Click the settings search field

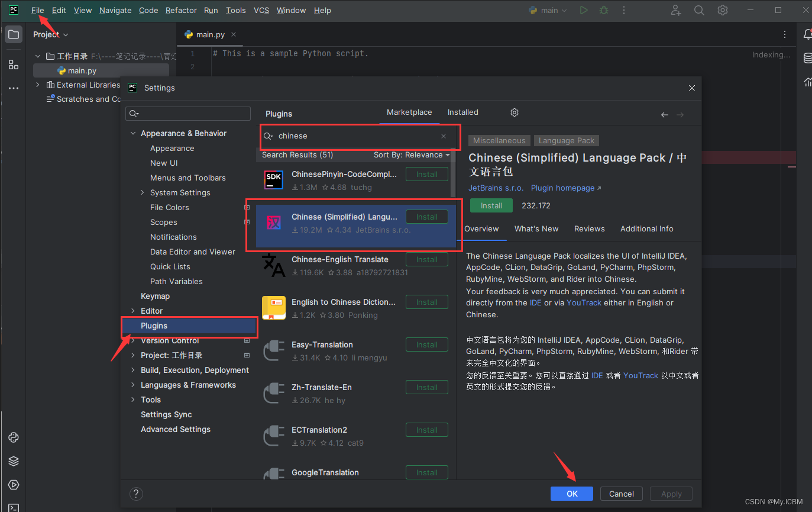click(x=188, y=114)
